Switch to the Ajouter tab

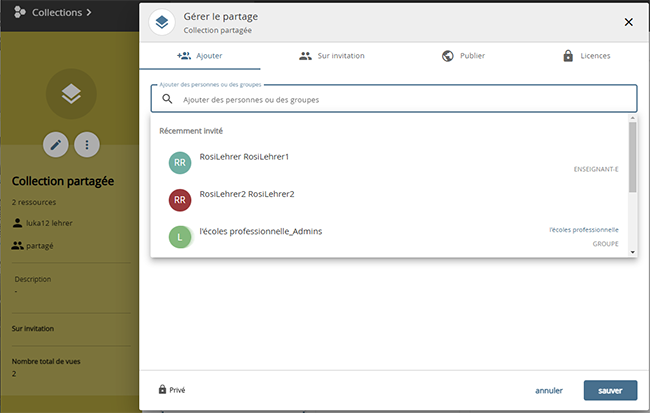(x=199, y=56)
